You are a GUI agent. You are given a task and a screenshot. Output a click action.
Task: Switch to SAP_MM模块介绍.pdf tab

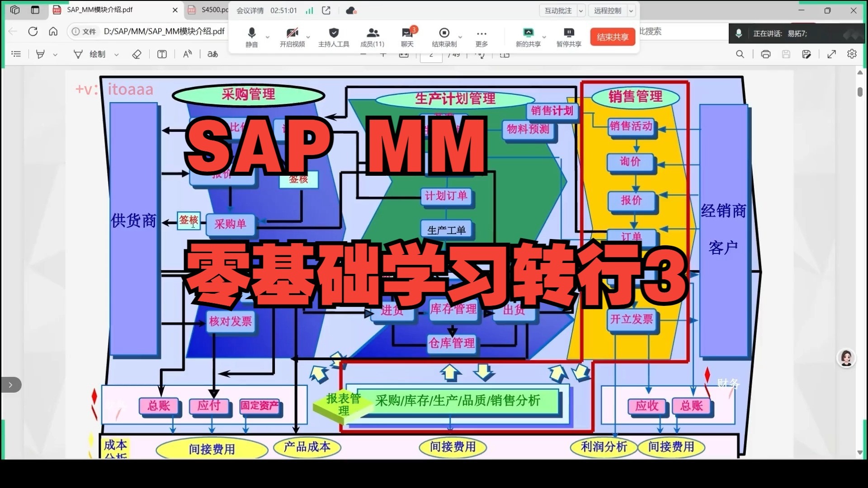point(100,9)
